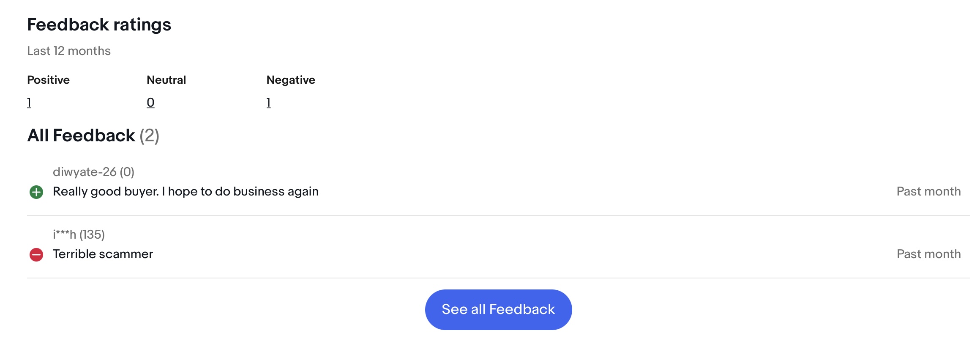Click the red negative feedback icon

pyautogui.click(x=36, y=255)
